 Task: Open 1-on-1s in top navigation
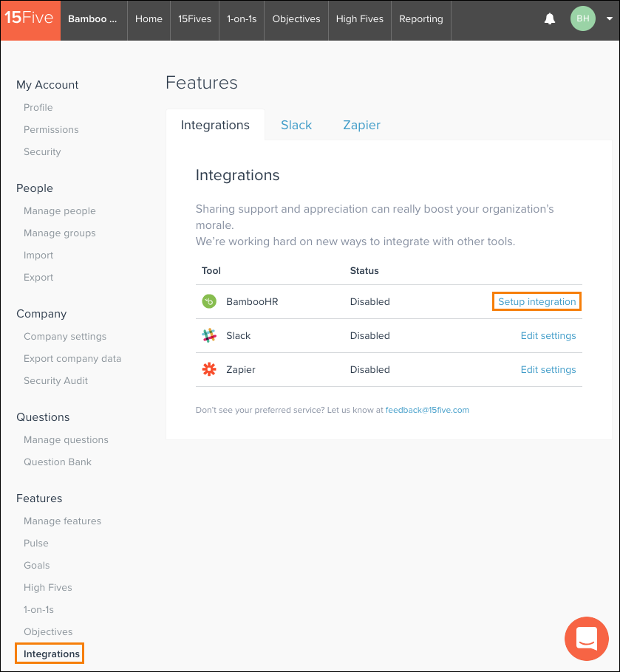coord(242,19)
